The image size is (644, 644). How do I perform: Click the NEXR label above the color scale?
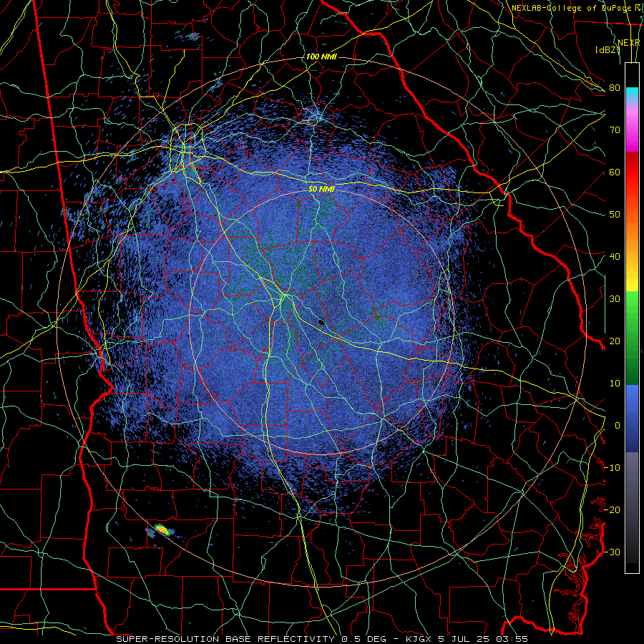(x=629, y=43)
